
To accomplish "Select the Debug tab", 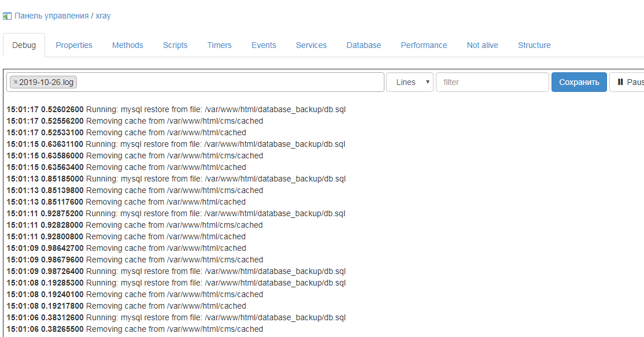I will point(24,45).
